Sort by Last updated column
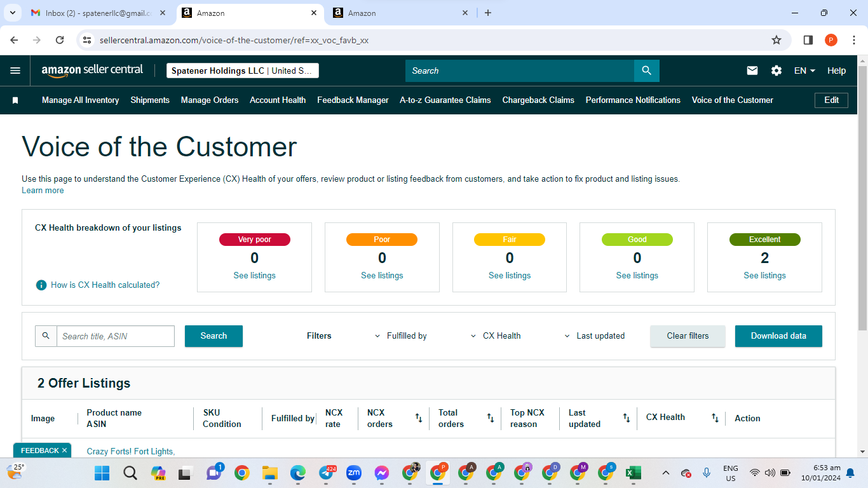Image resolution: width=868 pixels, height=488 pixels. 627,418
